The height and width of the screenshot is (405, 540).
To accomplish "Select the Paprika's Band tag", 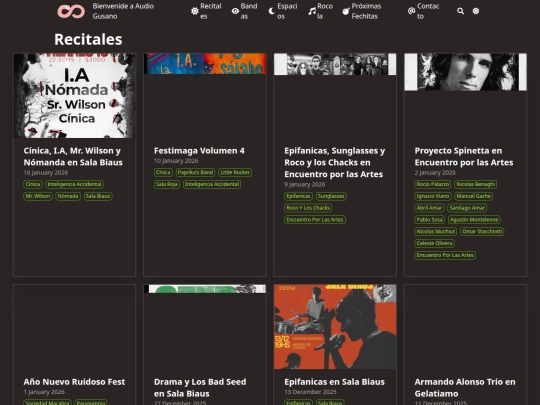I will [195, 172].
